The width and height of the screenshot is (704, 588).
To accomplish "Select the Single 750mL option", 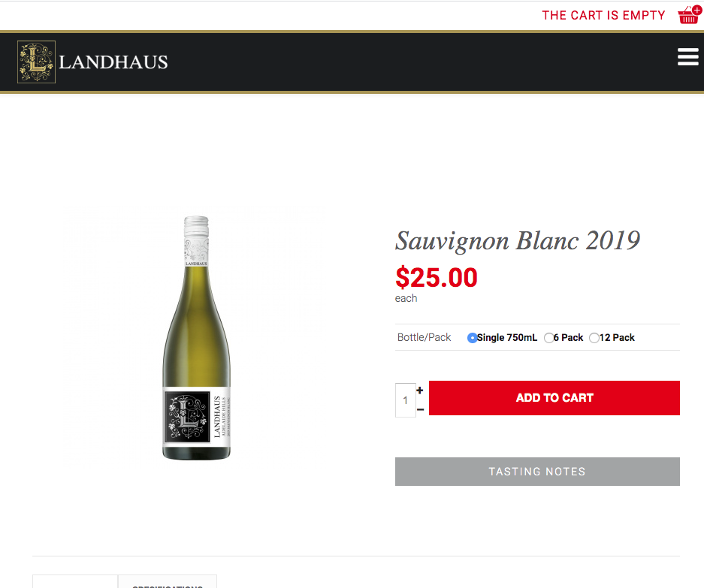I will [472, 337].
